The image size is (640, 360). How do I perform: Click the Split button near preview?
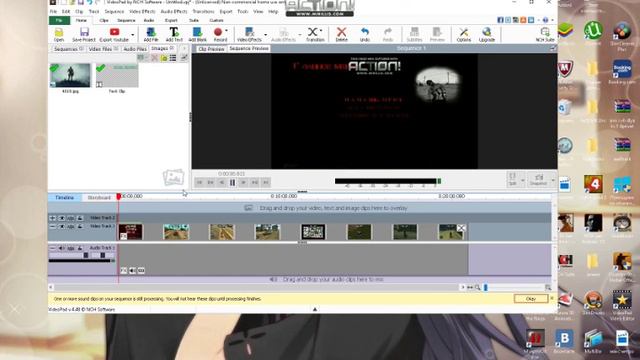tap(512, 180)
